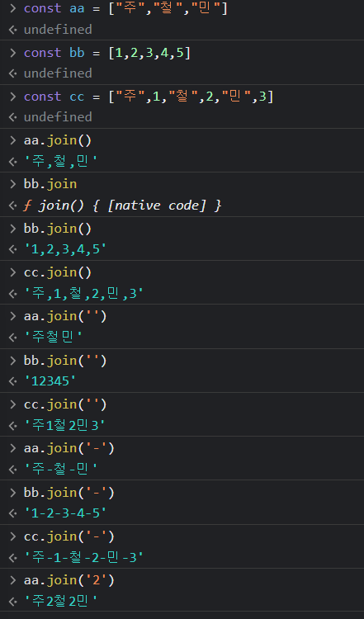Image resolution: width=364 pixels, height=619 pixels.
Task: Click the '주,1,철,2,민,3' result string
Action: click(83, 293)
